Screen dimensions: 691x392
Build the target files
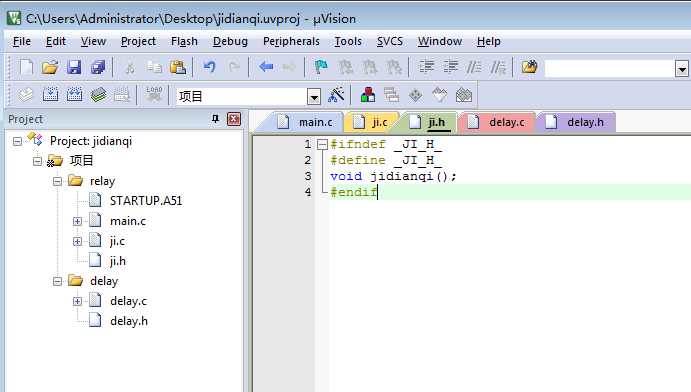[x=50, y=95]
